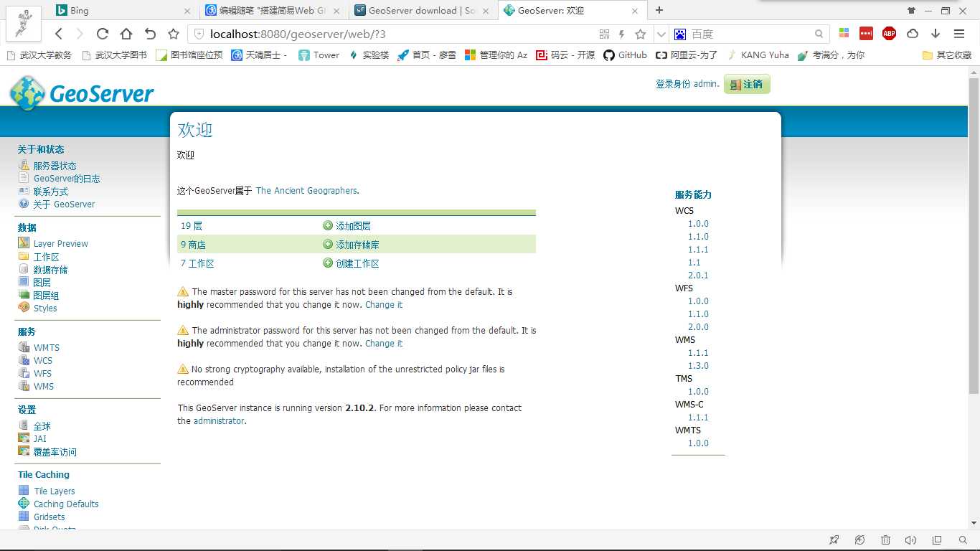Click the Gridsets icon
The image size is (980, 551).
point(24,517)
